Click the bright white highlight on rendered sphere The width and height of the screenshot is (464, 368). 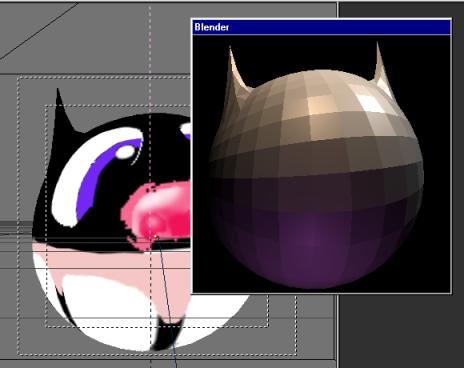pyautogui.click(x=369, y=102)
